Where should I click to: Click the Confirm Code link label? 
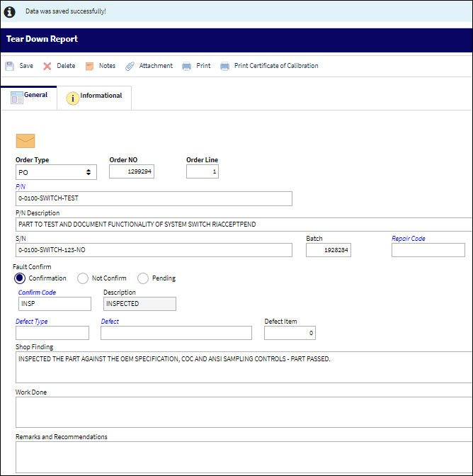click(37, 293)
